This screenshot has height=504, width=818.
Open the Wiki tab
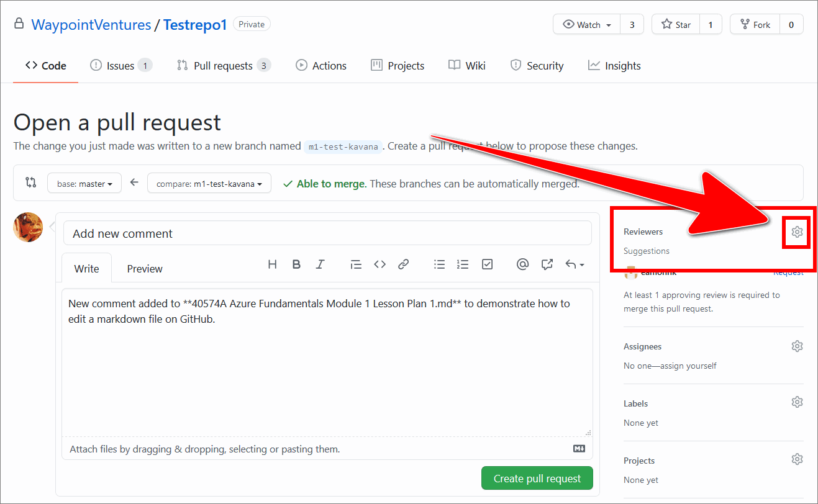tap(467, 66)
